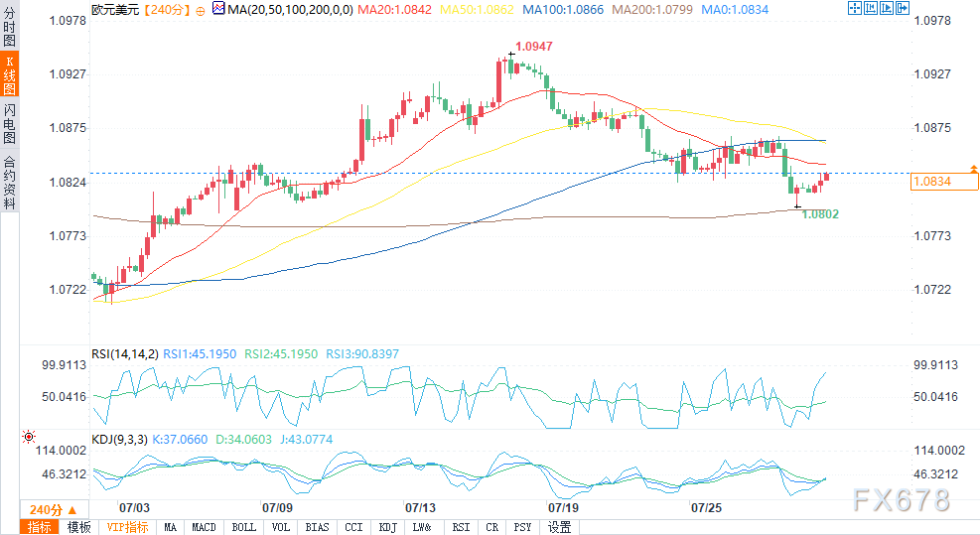Click the 07/25 date label
Screen dimensions: 980x535
point(706,507)
